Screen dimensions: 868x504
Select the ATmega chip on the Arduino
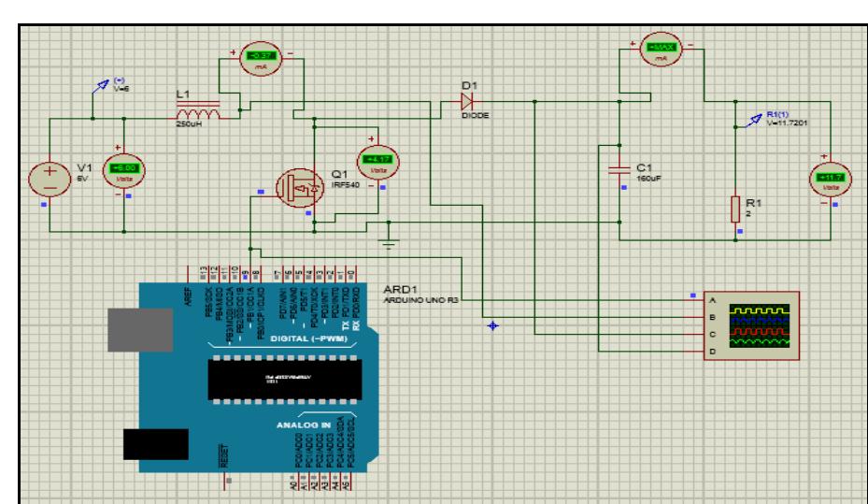[285, 380]
